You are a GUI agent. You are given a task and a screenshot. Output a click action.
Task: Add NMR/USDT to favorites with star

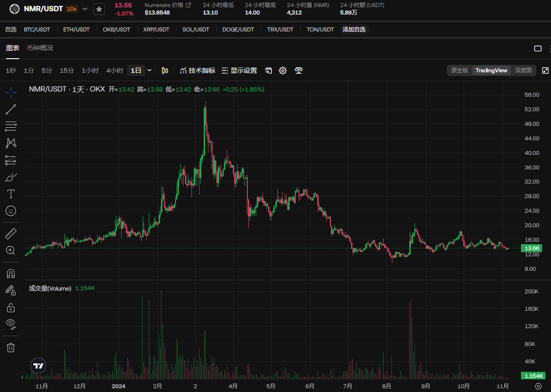99,9
